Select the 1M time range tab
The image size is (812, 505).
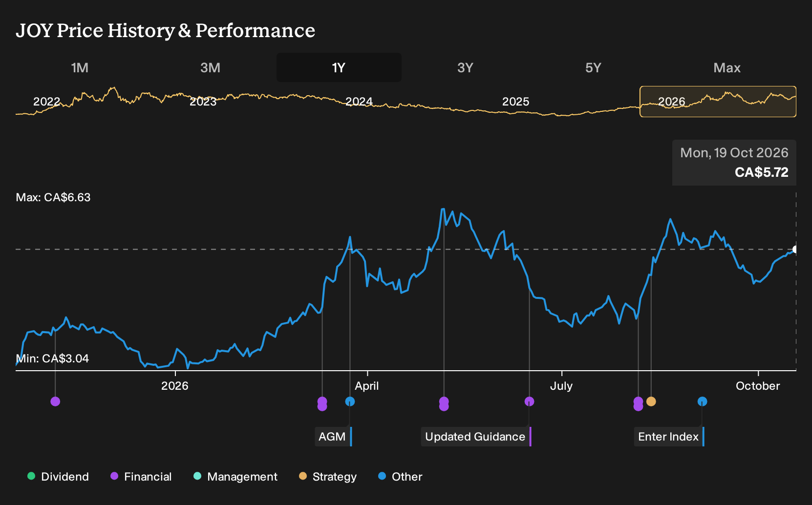tap(80, 67)
